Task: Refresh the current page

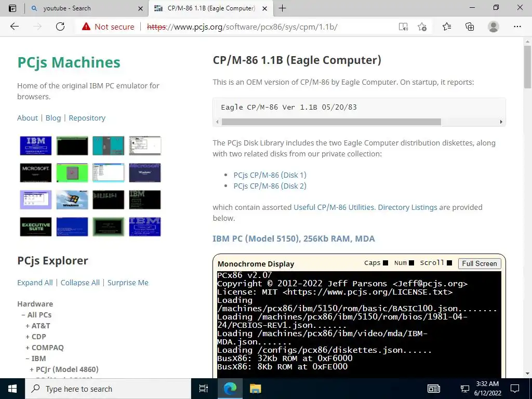Action: (60, 26)
